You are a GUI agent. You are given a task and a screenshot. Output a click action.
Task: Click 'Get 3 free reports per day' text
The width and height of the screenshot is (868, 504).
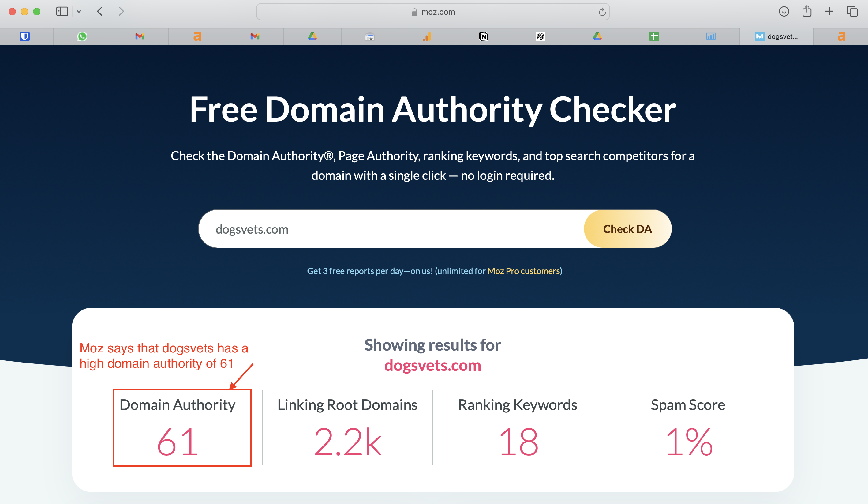tap(355, 271)
